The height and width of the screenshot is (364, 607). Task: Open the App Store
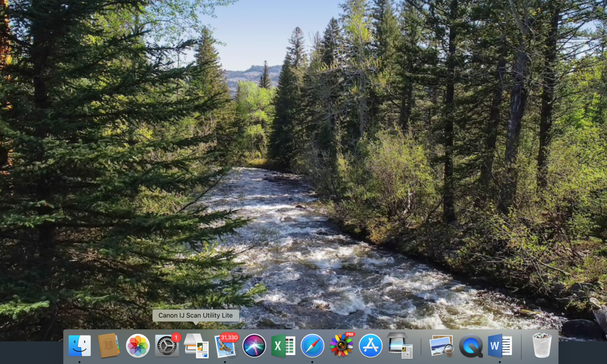[x=371, y=346]
